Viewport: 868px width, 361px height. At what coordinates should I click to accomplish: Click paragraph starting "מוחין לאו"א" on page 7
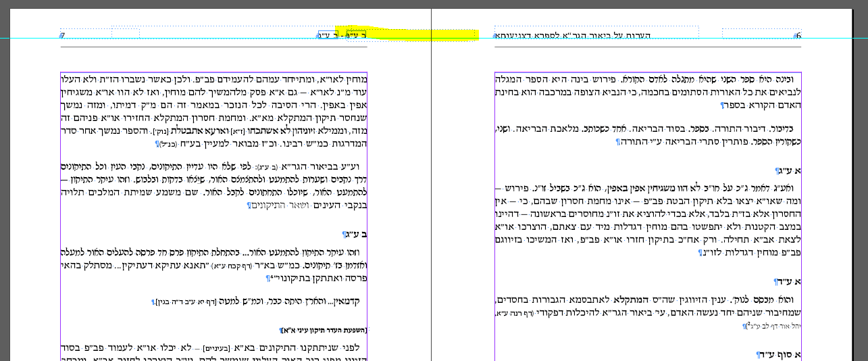click(x=213, y=112)
